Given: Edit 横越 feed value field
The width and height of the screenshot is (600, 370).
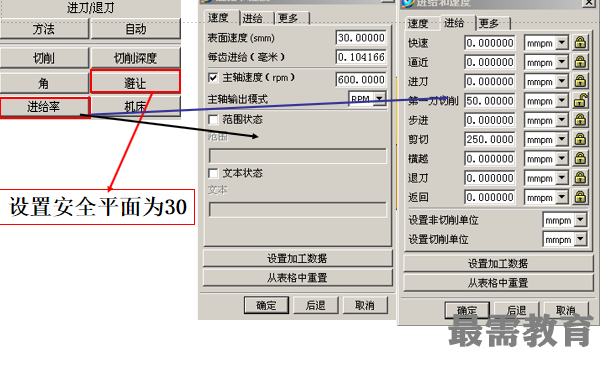Looking at the screenshot, I should (x=490, y=158).
